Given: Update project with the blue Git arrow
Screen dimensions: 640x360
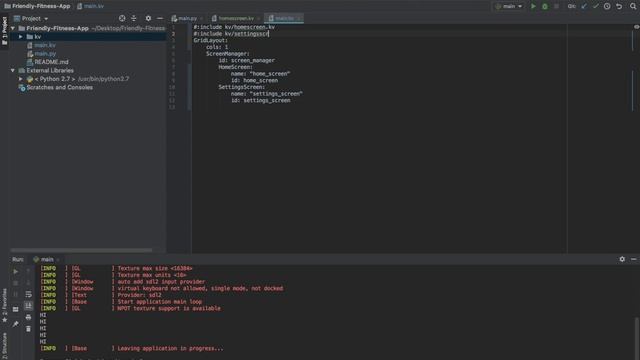Looking at the screenshot, I should pyautogui.click(x=584, y=6).
